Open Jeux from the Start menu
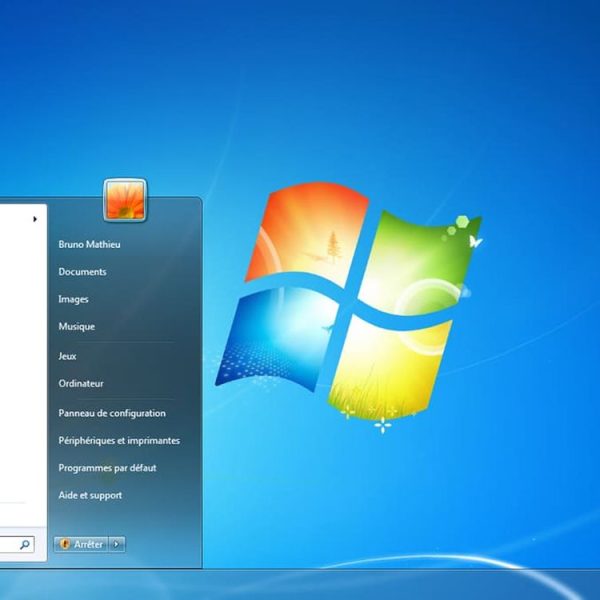Image resolution: width=600 pixels, height=600 pixels. click(67, 356)
